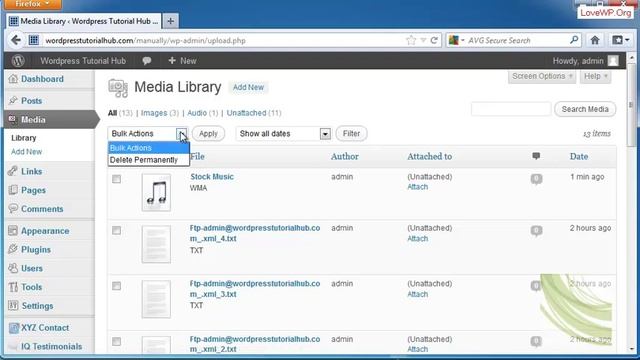640x360 pixels.
Task: Click the Search Media button
Action: tap(585, 109)
